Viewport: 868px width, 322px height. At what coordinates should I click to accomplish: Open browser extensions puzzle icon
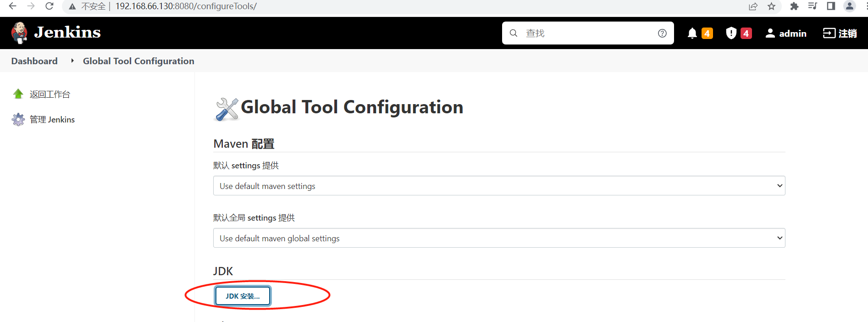[x=794, y=6]
